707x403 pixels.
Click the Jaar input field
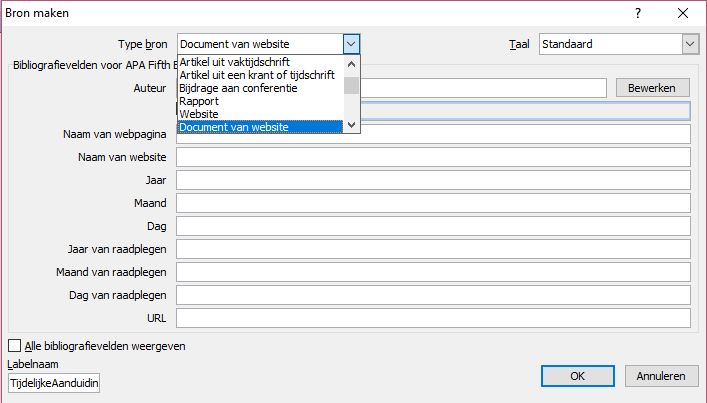click(433, 180)
